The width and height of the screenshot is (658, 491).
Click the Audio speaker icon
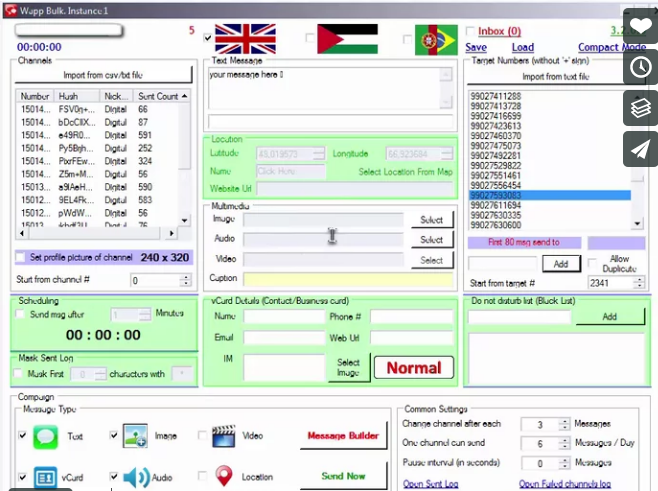pos(135,477)
